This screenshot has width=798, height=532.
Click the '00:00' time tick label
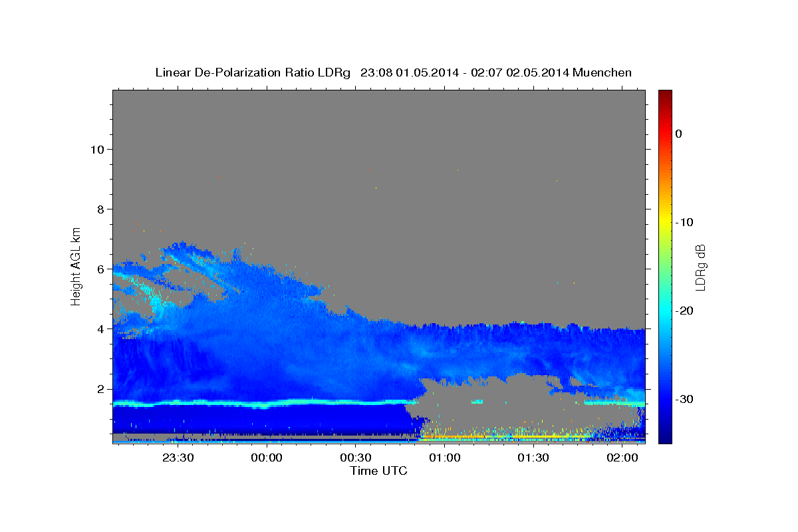click(267, 458)
